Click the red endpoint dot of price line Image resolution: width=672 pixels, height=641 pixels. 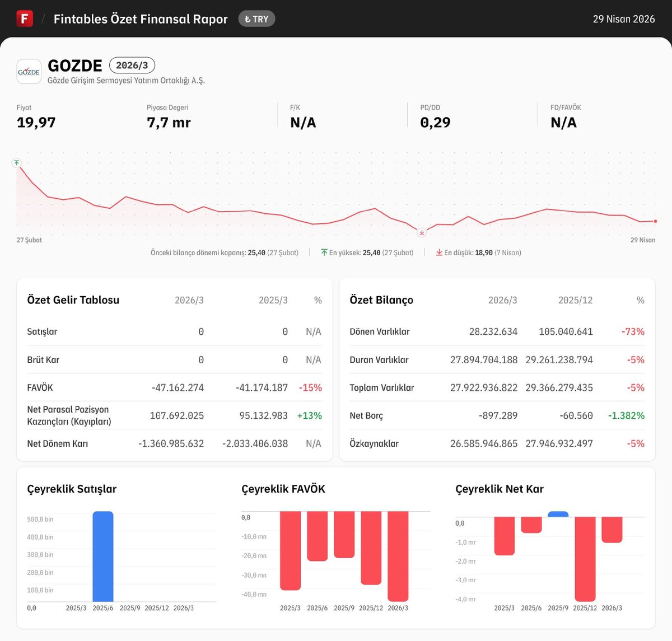tap(656, 221)
